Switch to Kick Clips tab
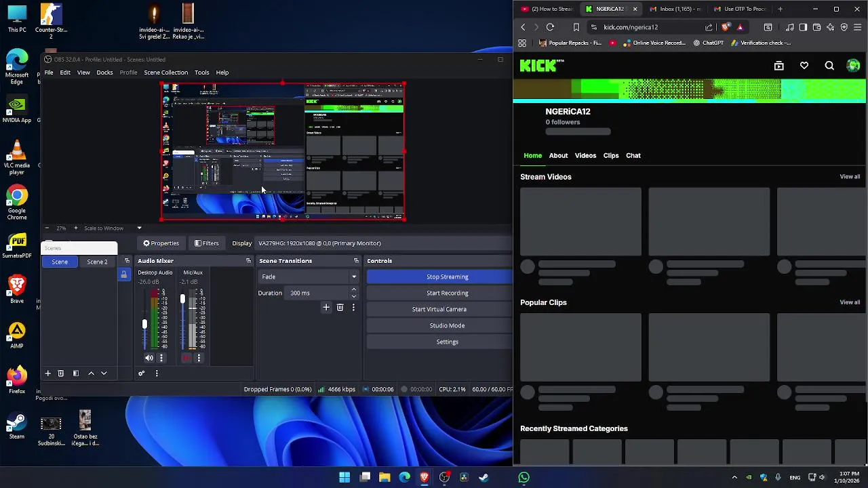Image resolution: width=868 pixels, height=488 pixels. [x=611, y=156]
